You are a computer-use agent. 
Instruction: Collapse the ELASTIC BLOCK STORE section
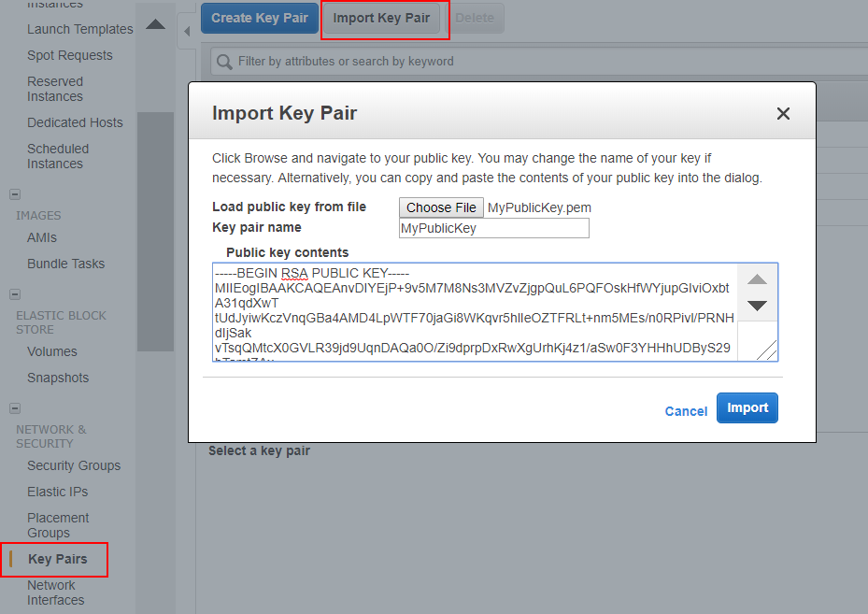(x=15, y=294)
